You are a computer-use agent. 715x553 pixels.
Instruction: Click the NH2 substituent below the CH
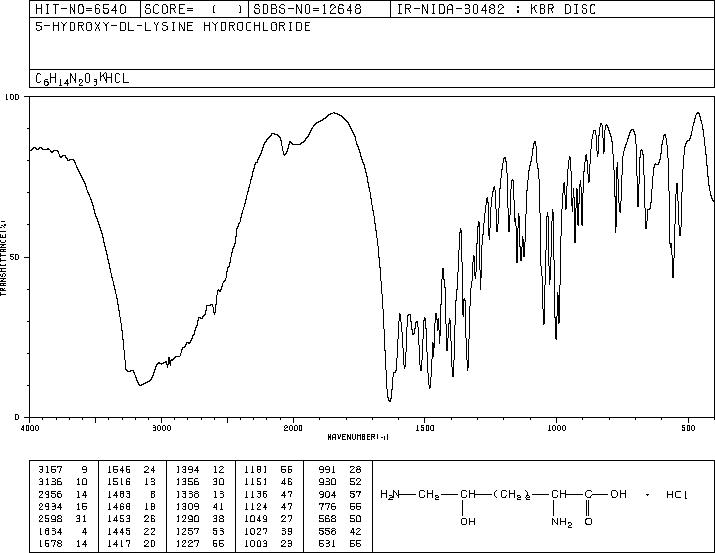tap(562, 522)
